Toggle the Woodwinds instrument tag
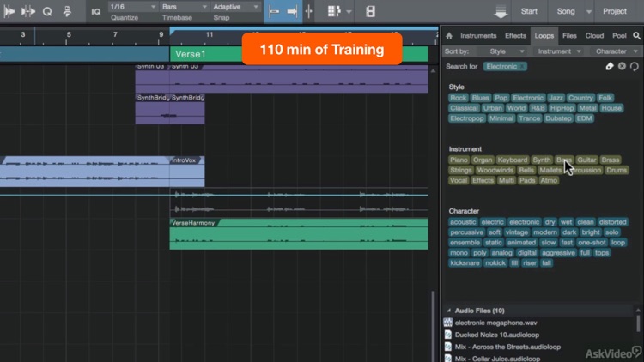Viewport: 644px width, 362px height. 495,170
